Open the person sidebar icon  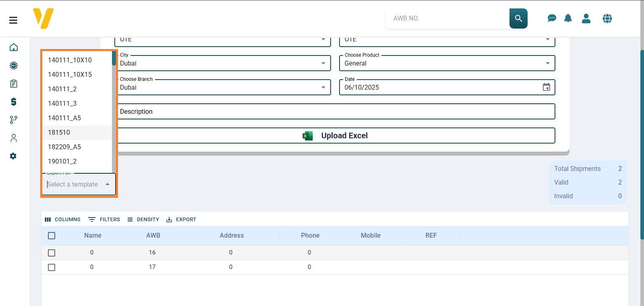click(x=14, y=138)
